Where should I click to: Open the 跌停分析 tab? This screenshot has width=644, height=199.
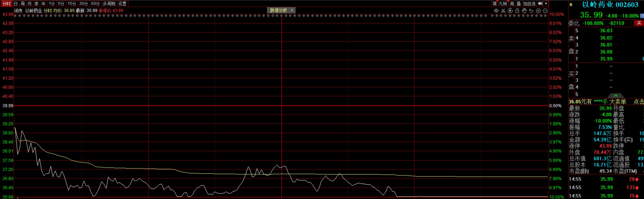coord(278,10)
